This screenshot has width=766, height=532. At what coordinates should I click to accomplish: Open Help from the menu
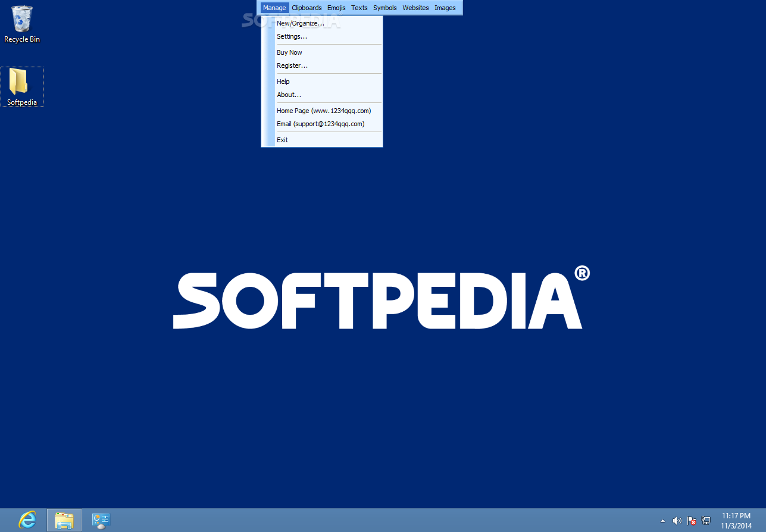(x=322, y=82)
